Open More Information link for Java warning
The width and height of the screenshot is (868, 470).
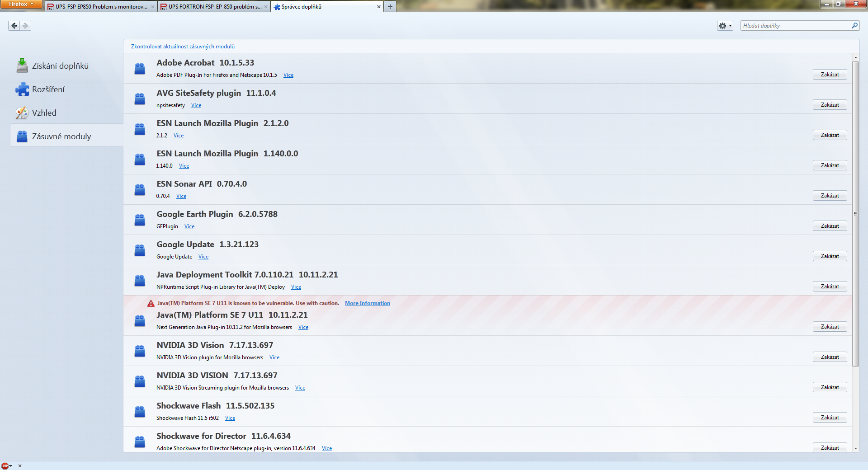point(368,303)
